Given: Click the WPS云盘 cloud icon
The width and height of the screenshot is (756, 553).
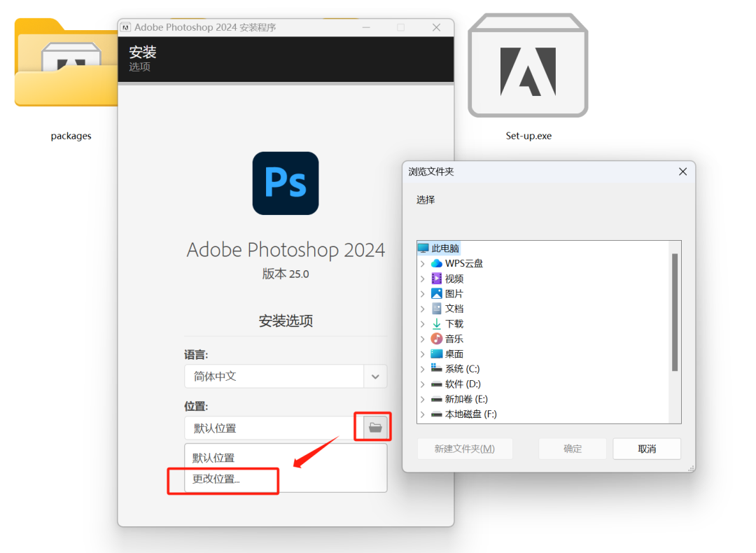Looking at the screenshot, I should click(x=436, y=263).
